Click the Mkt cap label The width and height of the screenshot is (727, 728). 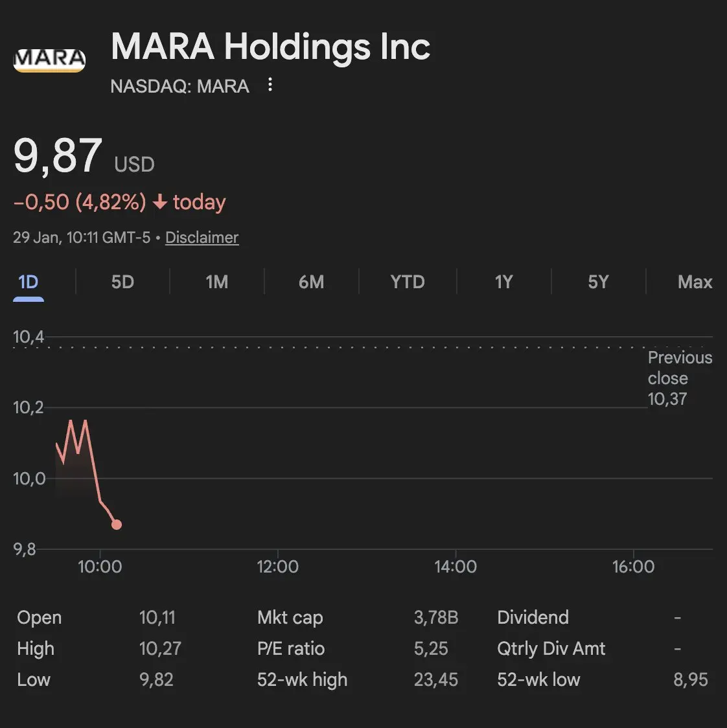pyautogui.click(x=290, y=618)
